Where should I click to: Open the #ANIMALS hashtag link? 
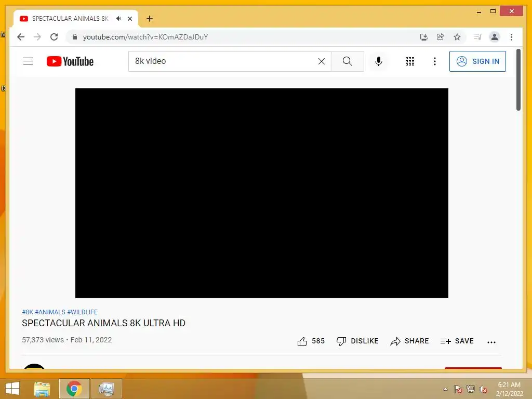pyautogui.click(x=50, y=312)
